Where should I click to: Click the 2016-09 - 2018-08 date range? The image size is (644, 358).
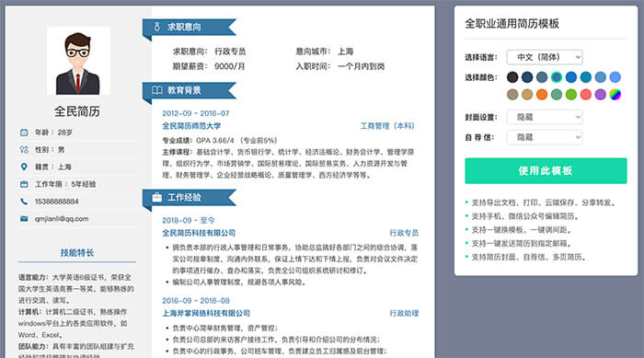point(195,300)
